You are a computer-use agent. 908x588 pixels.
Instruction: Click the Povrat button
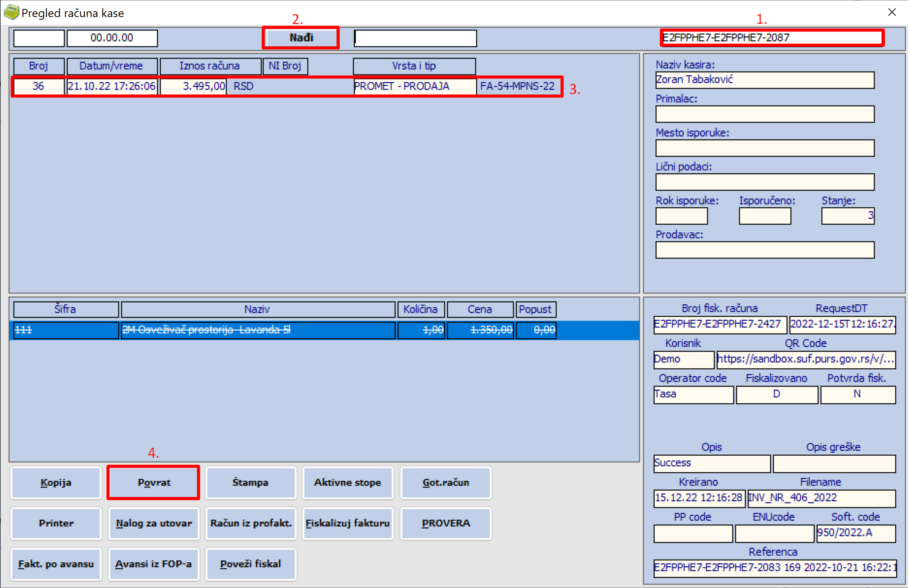[154, 482]
